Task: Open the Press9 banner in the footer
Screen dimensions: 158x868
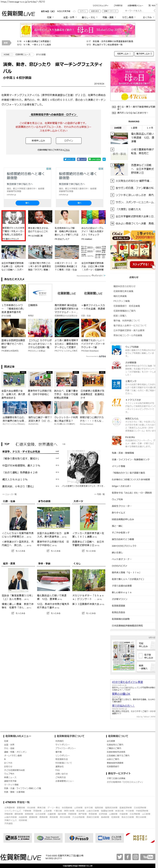Action: point(79,838)
